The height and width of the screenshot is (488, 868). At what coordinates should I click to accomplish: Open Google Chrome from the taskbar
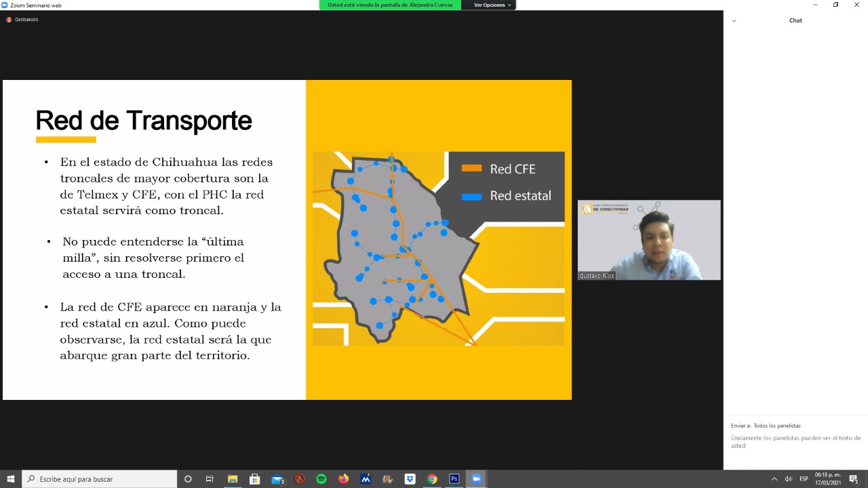pos(431,479)
